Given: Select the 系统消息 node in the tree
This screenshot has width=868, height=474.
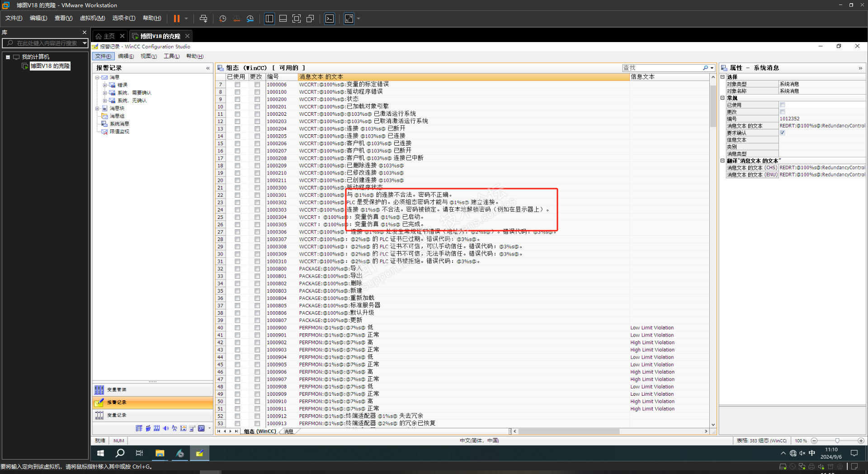Looking at the screenshot, I should 119,124.
